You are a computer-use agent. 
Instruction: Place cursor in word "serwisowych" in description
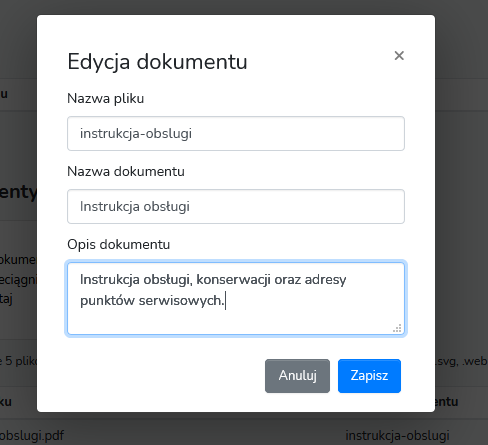180,301
